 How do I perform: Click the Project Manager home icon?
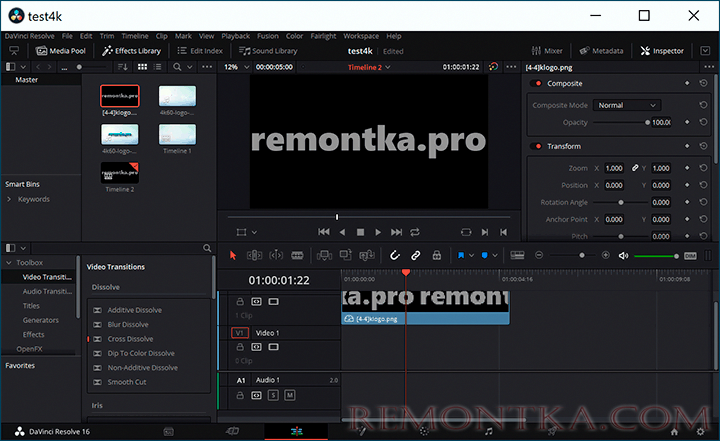click(x=674, y=431)
